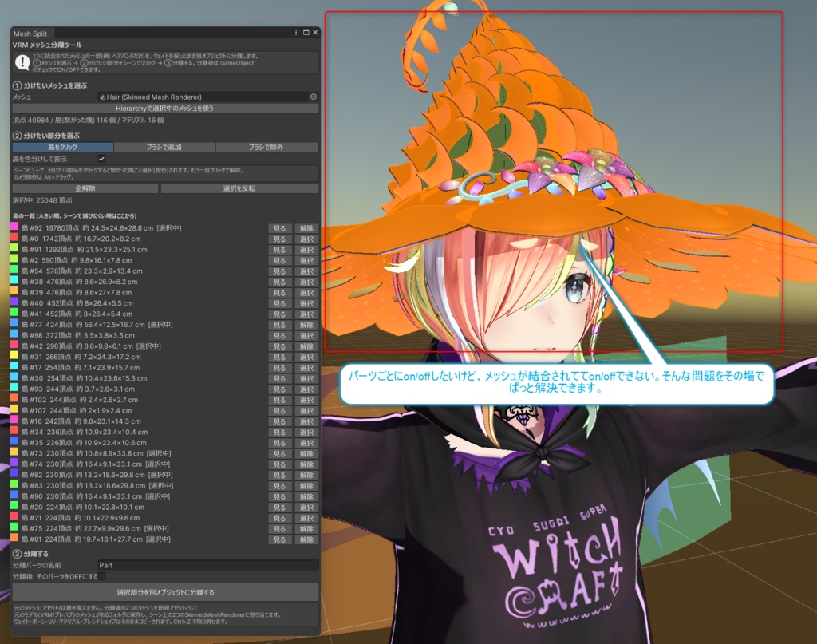The height and width of the screenshot is (644, 817).
Task: Maximize the Mesh Split window
Action: point(306,32)
